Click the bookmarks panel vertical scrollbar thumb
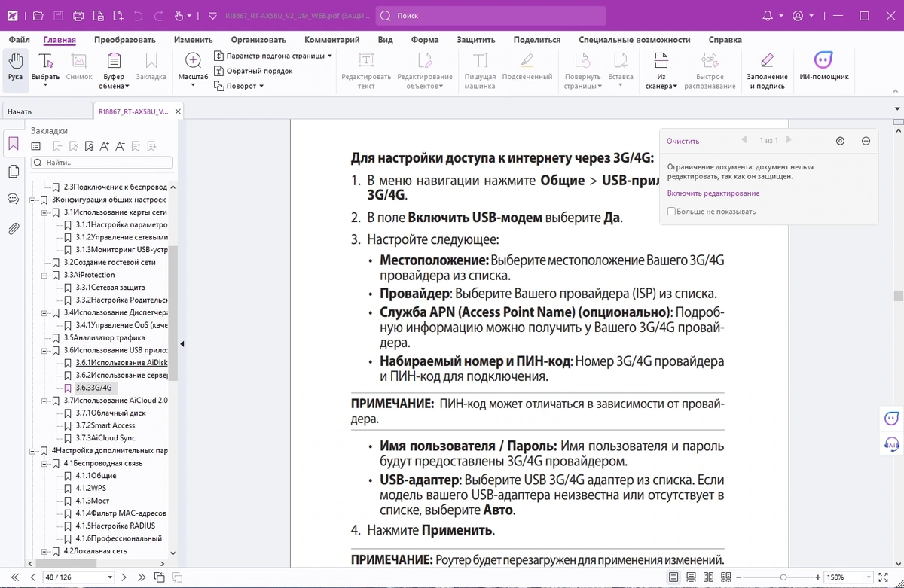Screen dimensions: 904x588 173,312
